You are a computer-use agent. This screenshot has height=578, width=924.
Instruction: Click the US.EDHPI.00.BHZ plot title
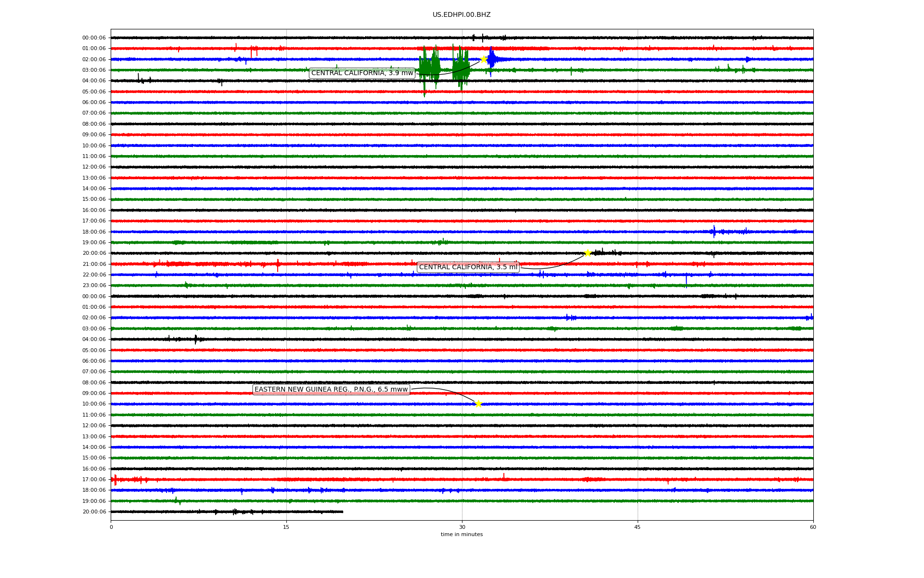(x=462, y=15)
